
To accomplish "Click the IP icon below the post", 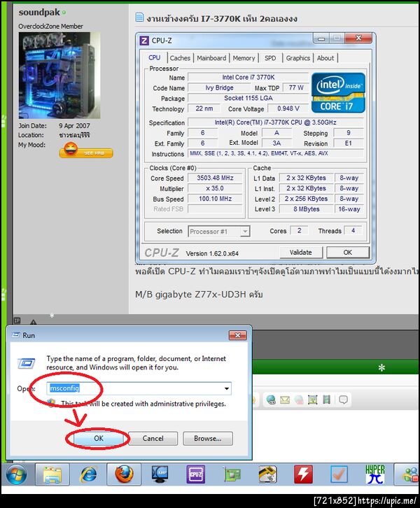I will click(x=17, y=320).
